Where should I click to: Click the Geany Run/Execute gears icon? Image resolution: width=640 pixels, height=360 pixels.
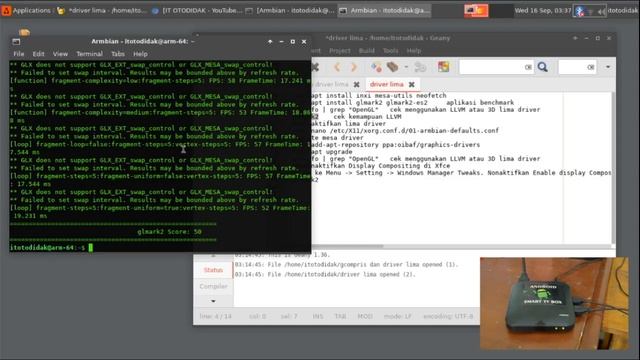(420, 67)
